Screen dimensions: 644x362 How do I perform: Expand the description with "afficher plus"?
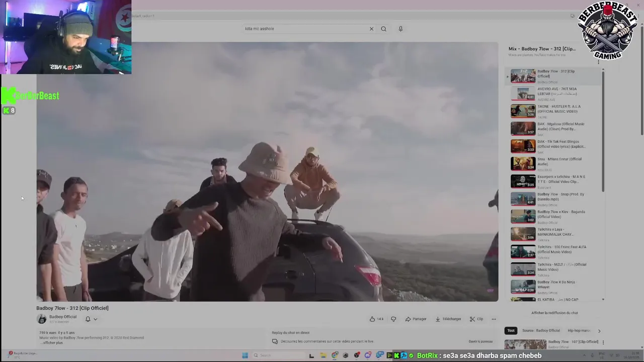tap(52, 342)
